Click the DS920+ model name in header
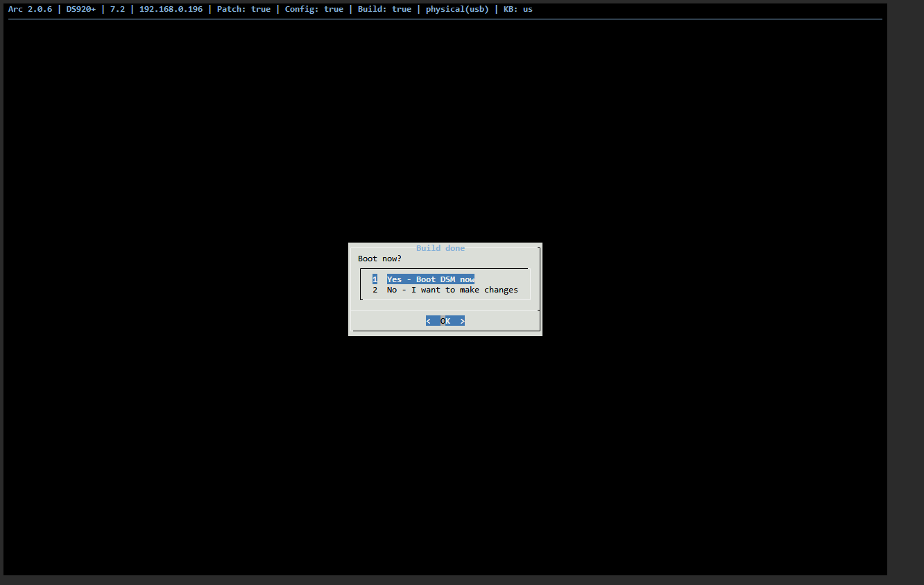 pyautogui.click(x=80, y=9)
